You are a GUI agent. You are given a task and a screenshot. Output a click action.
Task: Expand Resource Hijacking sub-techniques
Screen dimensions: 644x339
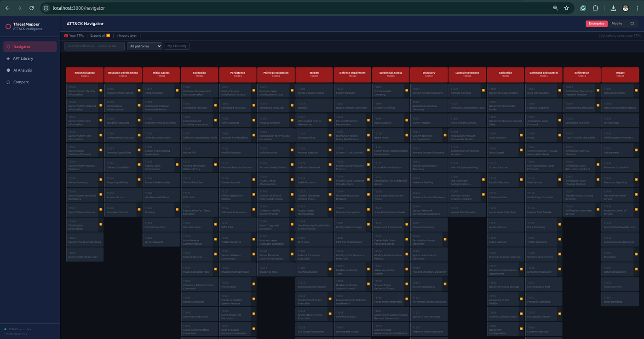point(636,180)
